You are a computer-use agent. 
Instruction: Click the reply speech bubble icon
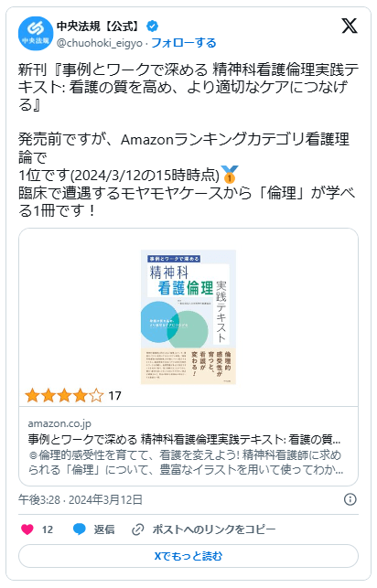[x=79, y=529]
